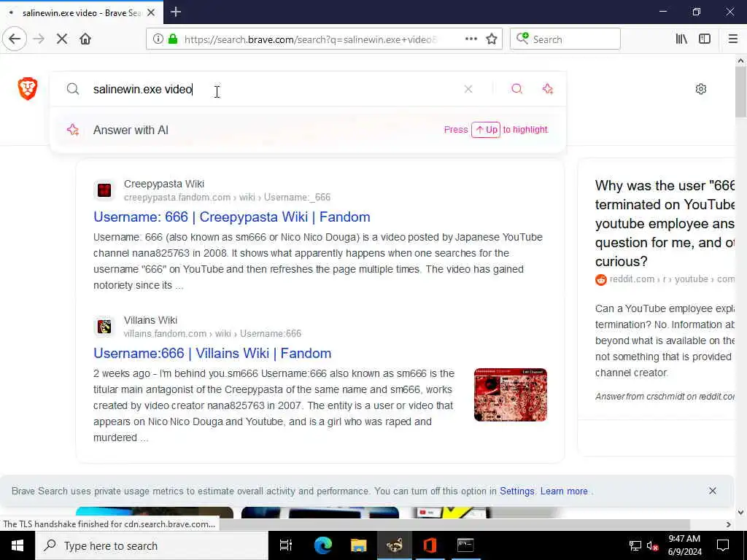Click the Up key hint button
747x560 pixels.
pos(485,130)
